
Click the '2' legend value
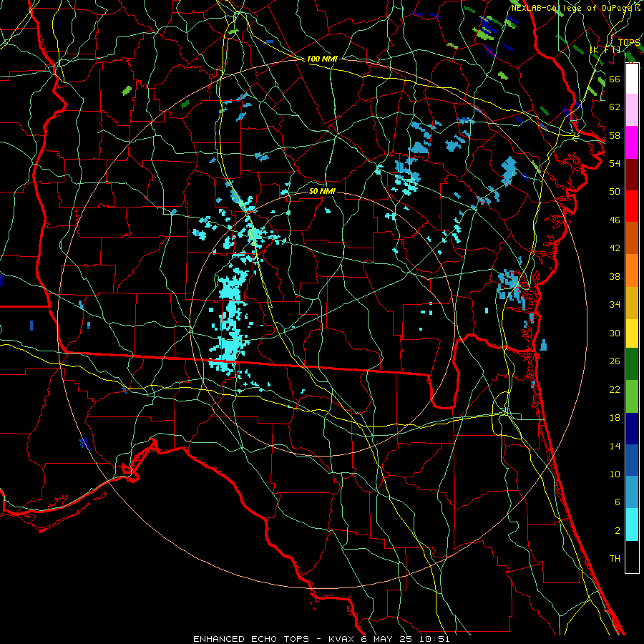618,531
